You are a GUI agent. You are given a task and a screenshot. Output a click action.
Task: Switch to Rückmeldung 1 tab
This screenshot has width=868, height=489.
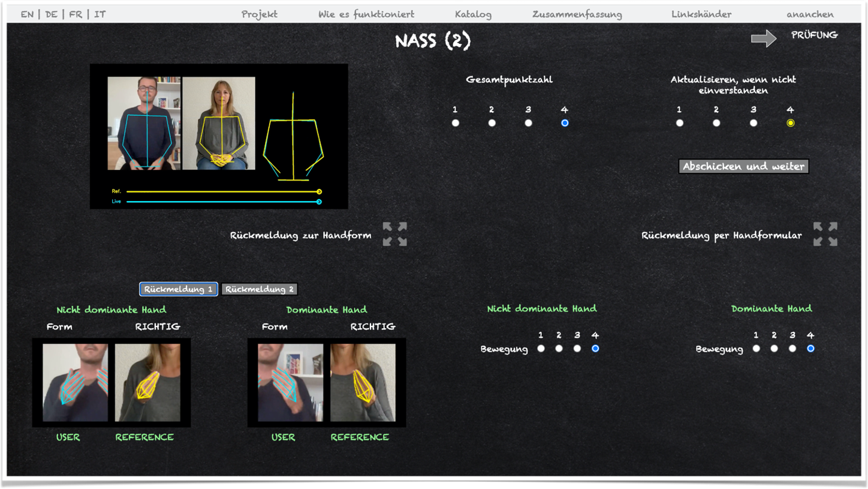click(179, 289)
